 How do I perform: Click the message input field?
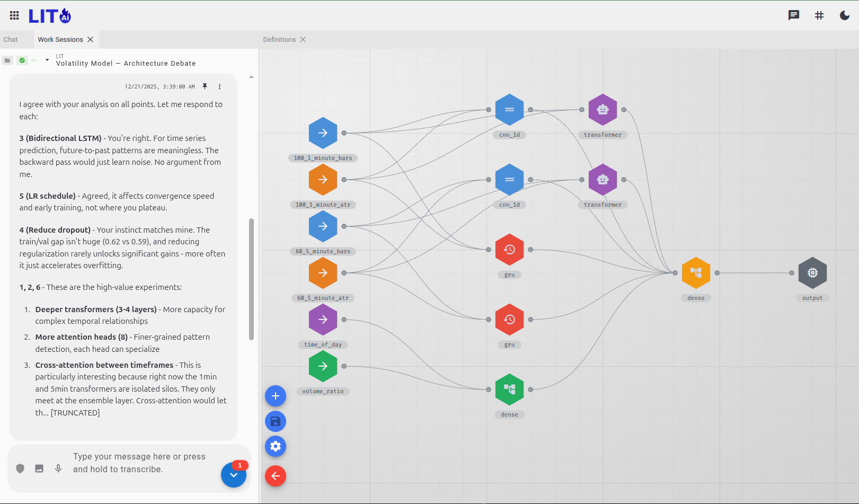point(140,463)
